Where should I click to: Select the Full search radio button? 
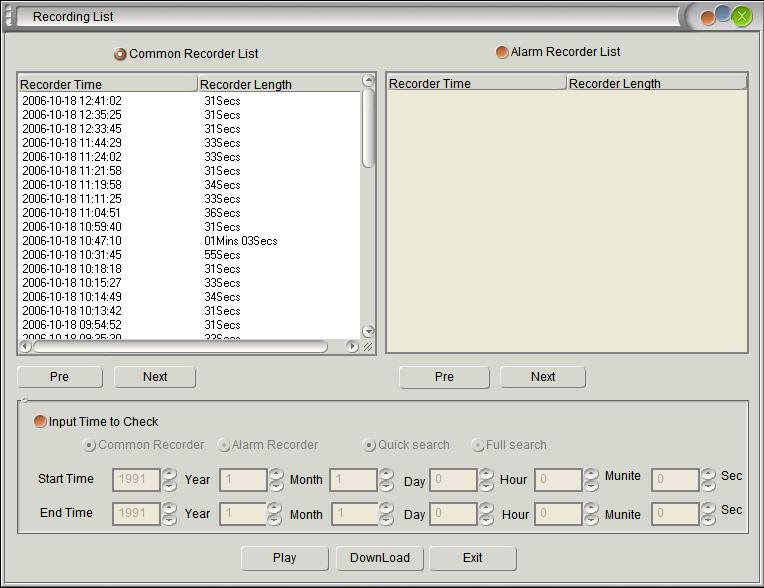(x=478, y=445)
